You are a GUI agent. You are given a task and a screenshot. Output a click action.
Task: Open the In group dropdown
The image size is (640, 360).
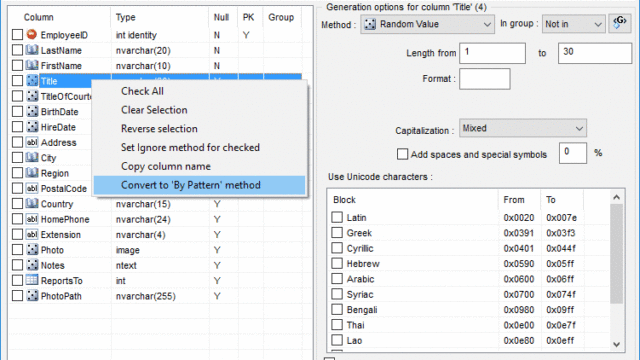[573, 24]
